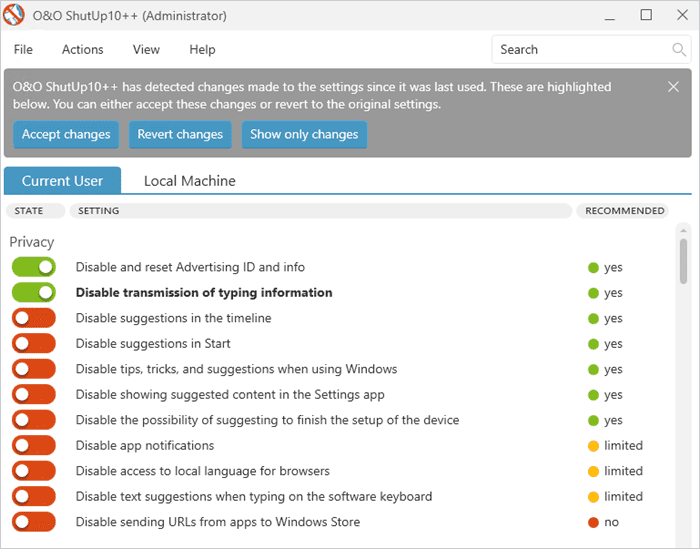Turn on Disable app notifications switch
Screen dimensions: 700x549
click(x=34, y=445)
